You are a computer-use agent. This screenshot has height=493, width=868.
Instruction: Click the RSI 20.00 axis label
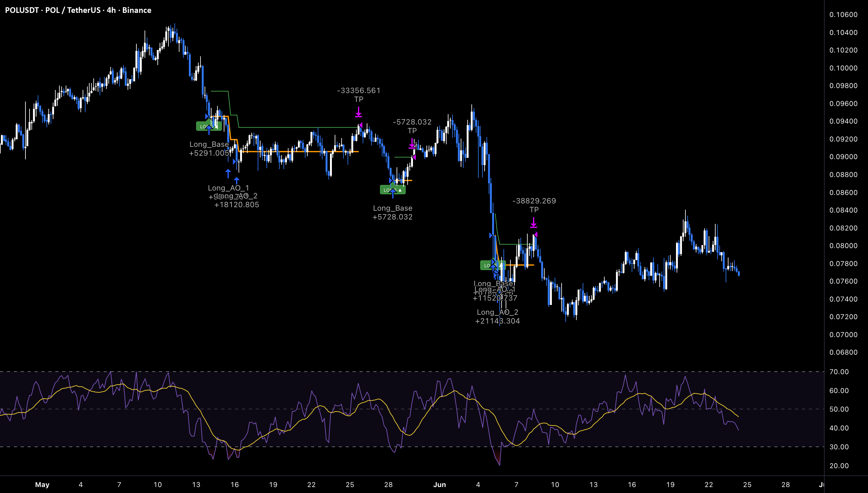point(839,466)
